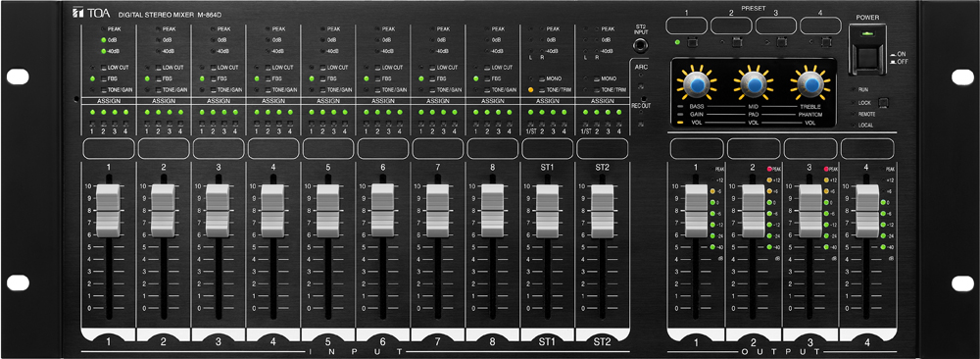The height and width of the screenshot is (359, 980).
Task: Click the name plate above output fader 4
Action: (867, 149)
